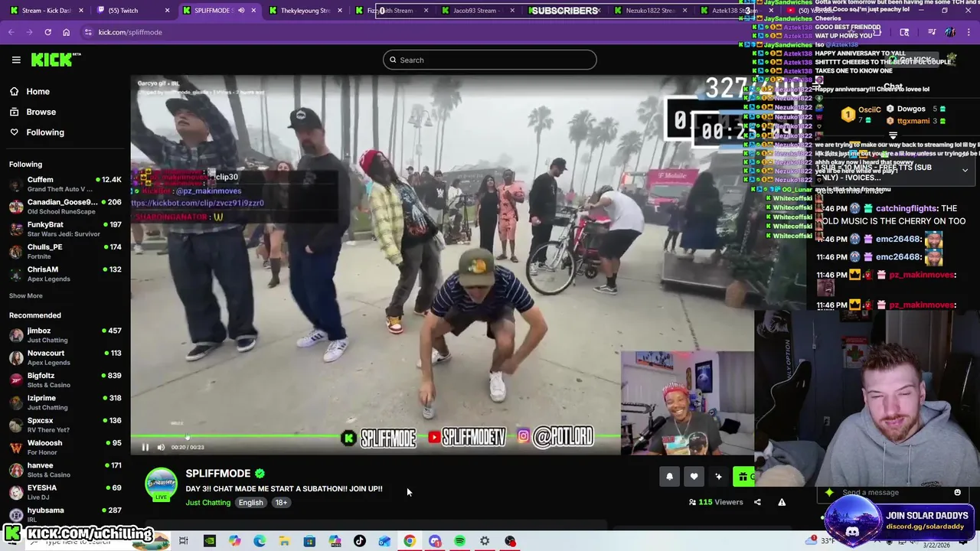980x551 pixels.
Task: Open Novacourt recommended channel
Action: pos(64,357)
